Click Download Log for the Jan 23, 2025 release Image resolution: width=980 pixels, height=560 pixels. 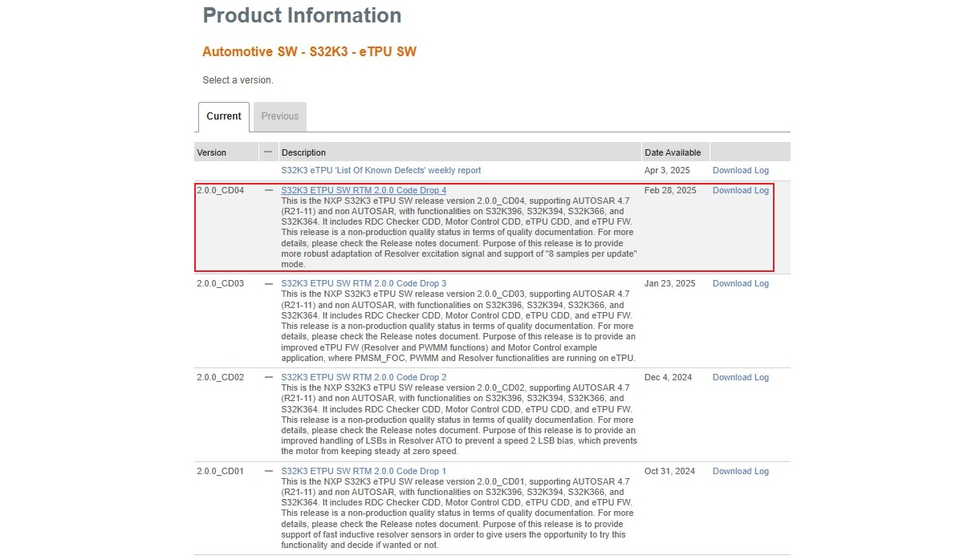740,284
